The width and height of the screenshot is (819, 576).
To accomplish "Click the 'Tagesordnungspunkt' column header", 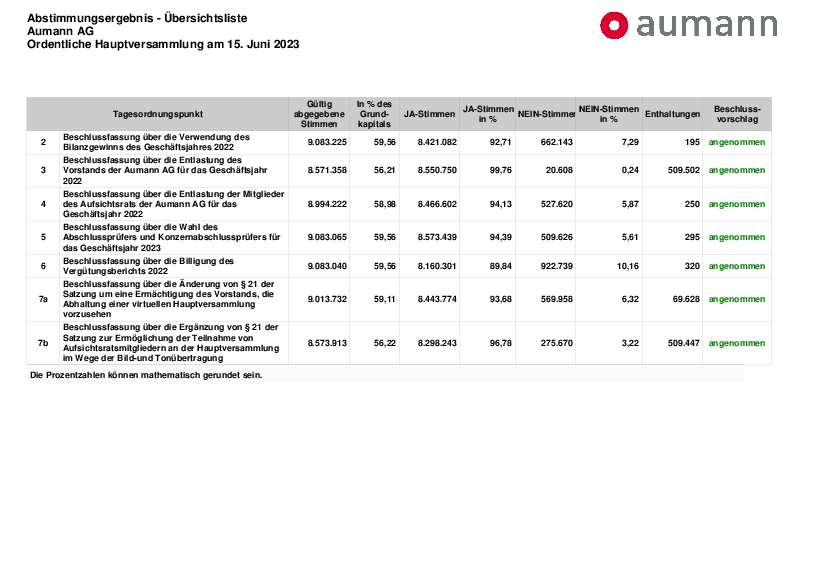I will click(158, 114).
